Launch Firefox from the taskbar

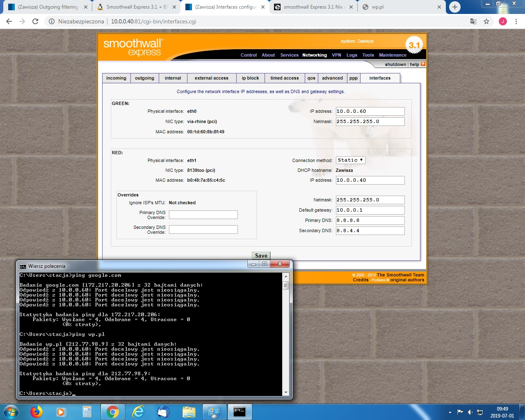(x=37, y=412)
